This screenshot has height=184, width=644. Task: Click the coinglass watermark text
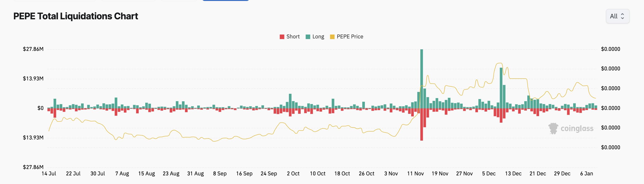click(x=577, y=129)
